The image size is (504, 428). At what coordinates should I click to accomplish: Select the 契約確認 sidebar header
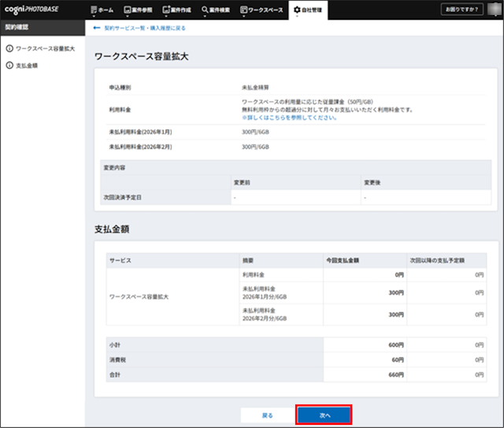pyautogui.click(x=17, y=27)
